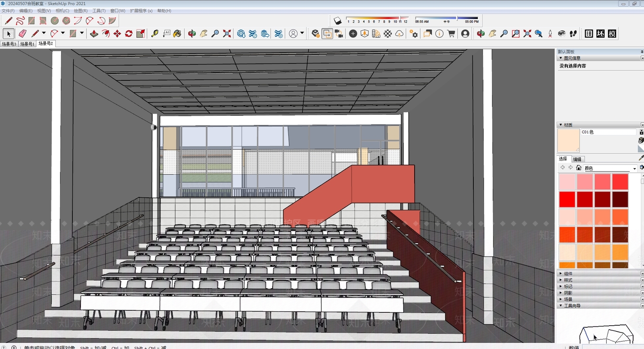Click the upload cloud icon
This screenshot has width=644, height=349.
(399, 34)
